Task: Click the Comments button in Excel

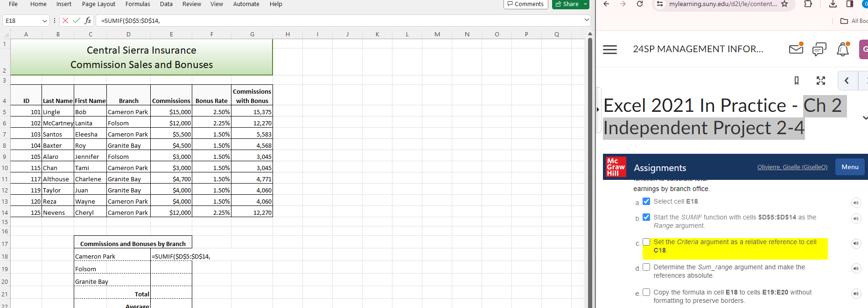Action: click(x=525, y=4)
